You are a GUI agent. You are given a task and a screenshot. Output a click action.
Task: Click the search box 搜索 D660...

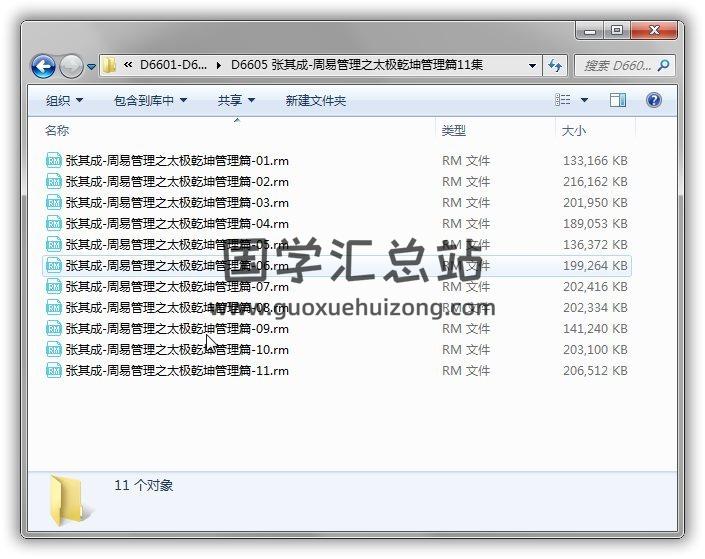(x=617, y=66)
